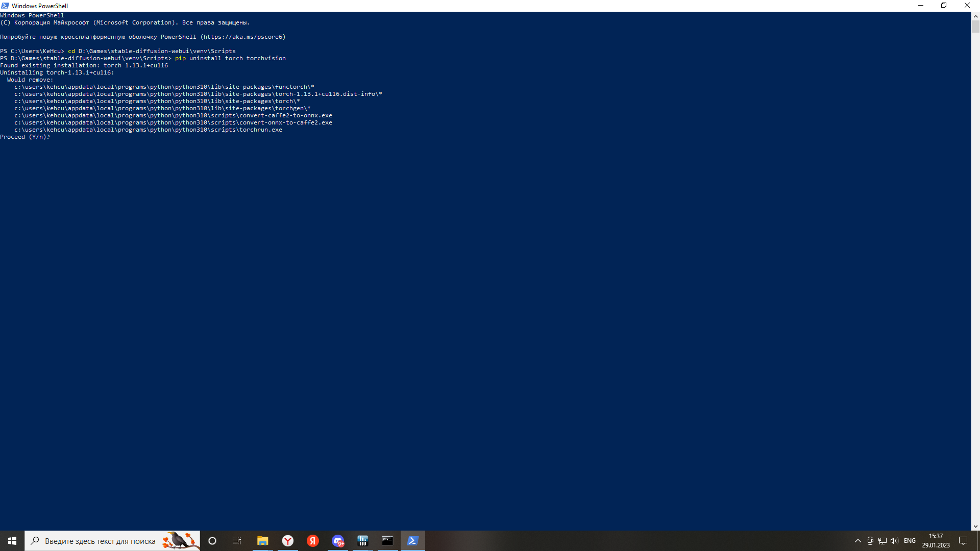Screen dimensions: 980x551
Task: Click the scroll-down arrow of the console scrollbar
Action: point(975,527)
